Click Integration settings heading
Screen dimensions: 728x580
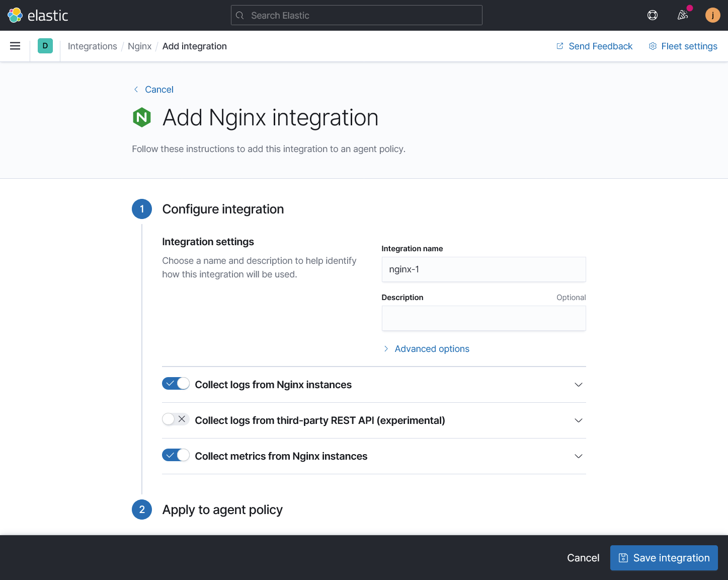208,242
